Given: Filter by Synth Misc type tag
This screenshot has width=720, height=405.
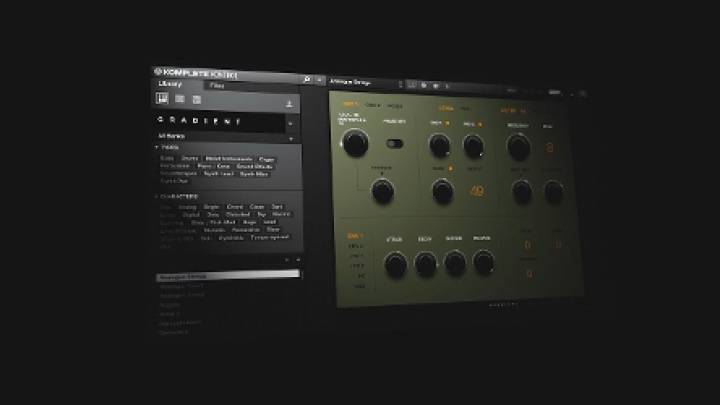Looking at the screenshot, I should (x=254, y=174).
